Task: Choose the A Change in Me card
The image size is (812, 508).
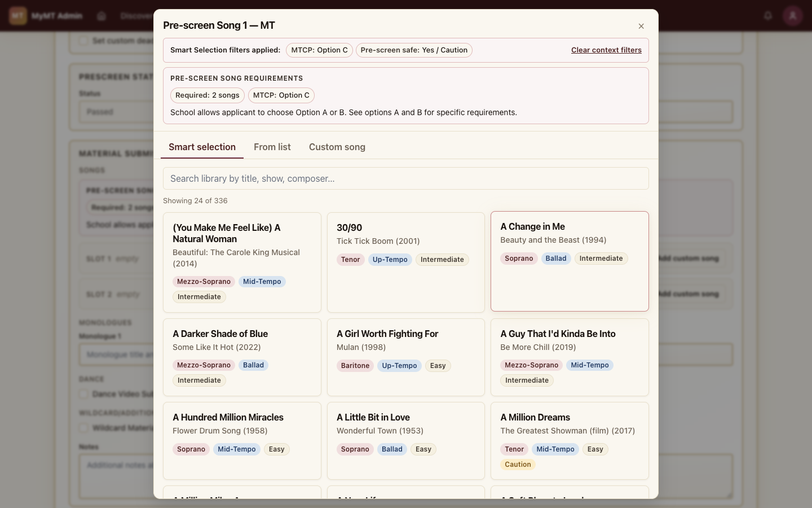Action: click(x=570, y=261)
